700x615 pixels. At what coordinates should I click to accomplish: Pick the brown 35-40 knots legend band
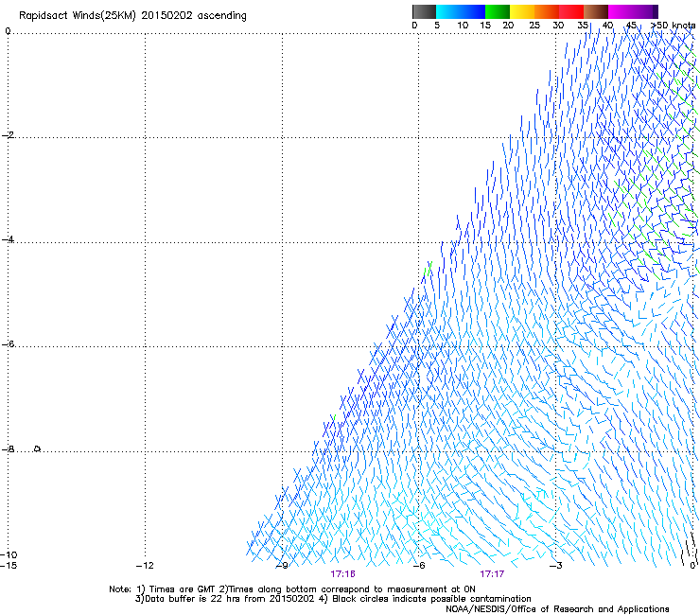(596, 11)
